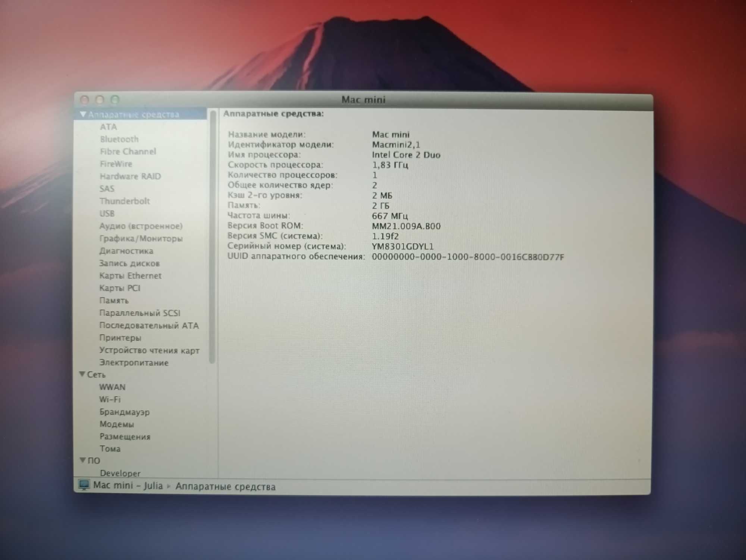Zoom the Mac mini window with green button
746x560 pixels.
115,100
